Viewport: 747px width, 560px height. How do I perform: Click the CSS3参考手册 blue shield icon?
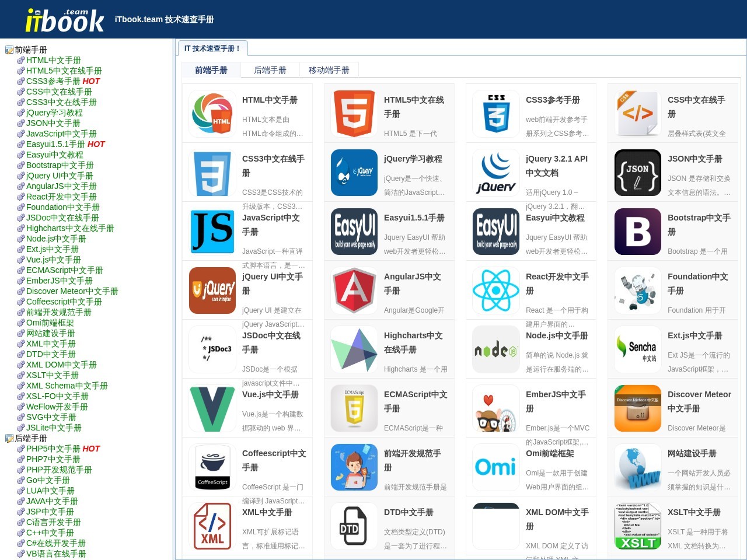coord(496,114)
